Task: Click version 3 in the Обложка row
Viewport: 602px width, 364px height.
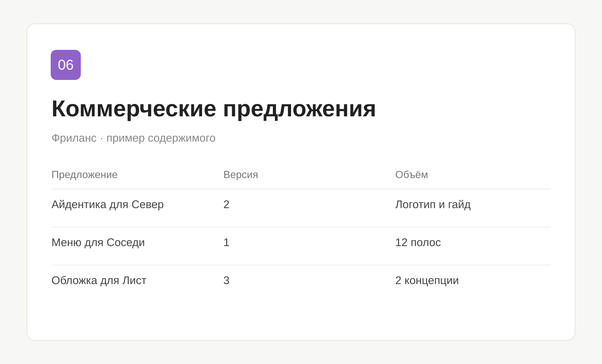Action: pyautogui.click(x=227, y=281)
